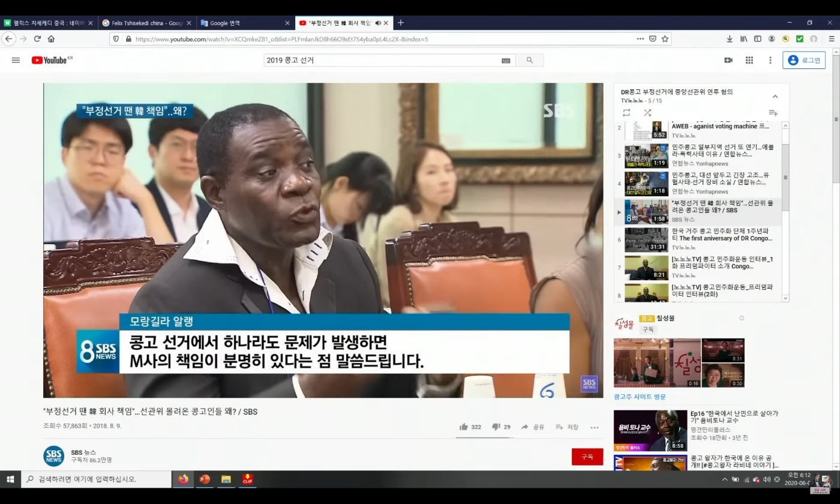Close the Google 번역 tab

click(x=287, y=23)
